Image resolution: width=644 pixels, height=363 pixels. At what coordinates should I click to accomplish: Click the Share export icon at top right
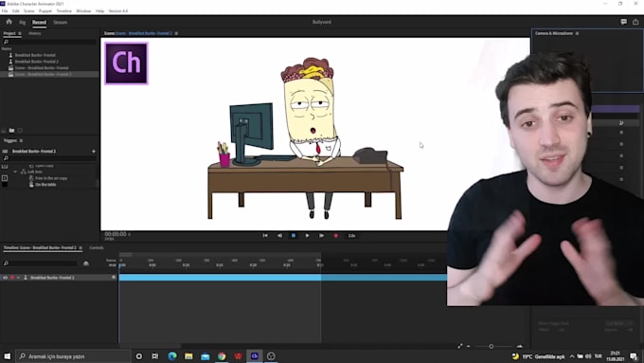pos(635,22)
